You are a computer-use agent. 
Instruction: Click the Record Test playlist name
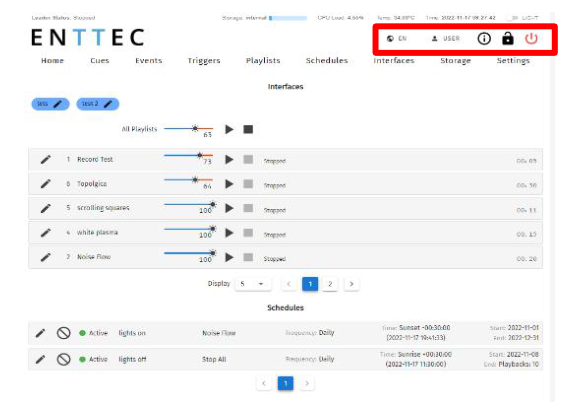click(x=95, y=160)
